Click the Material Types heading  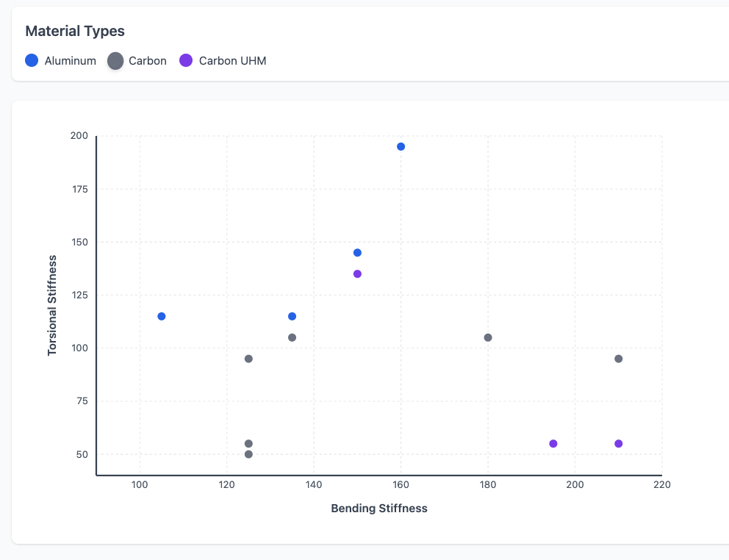(75, 31)
